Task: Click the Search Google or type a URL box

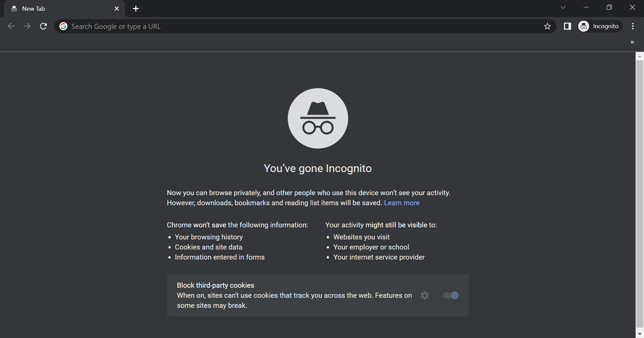Action: [305, 26]
